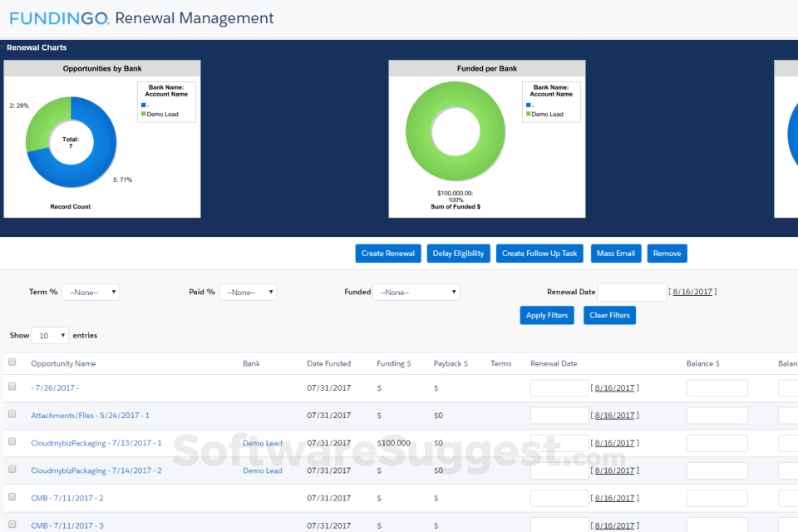Check the box for Attachments/Files row

tap(12, 414)
